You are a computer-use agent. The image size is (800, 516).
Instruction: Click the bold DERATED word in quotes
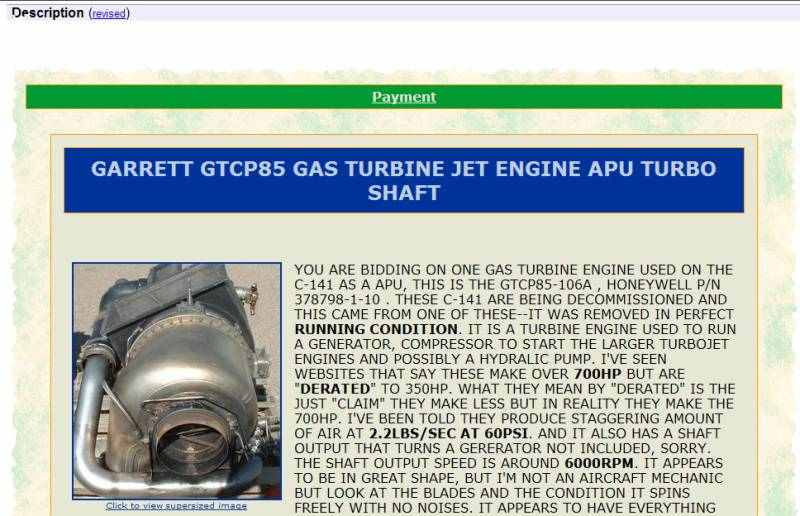pos(335,389)
